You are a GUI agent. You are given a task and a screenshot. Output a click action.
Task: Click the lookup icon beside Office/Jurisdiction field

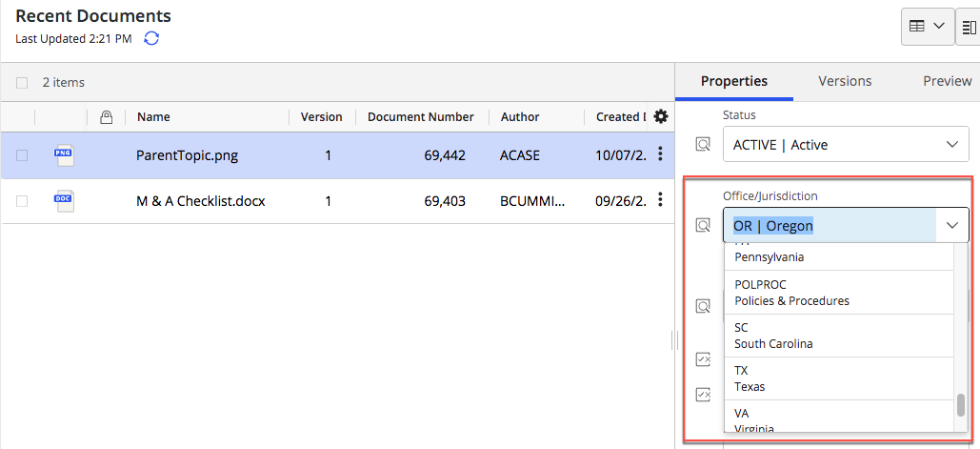(x=703, y=226)
